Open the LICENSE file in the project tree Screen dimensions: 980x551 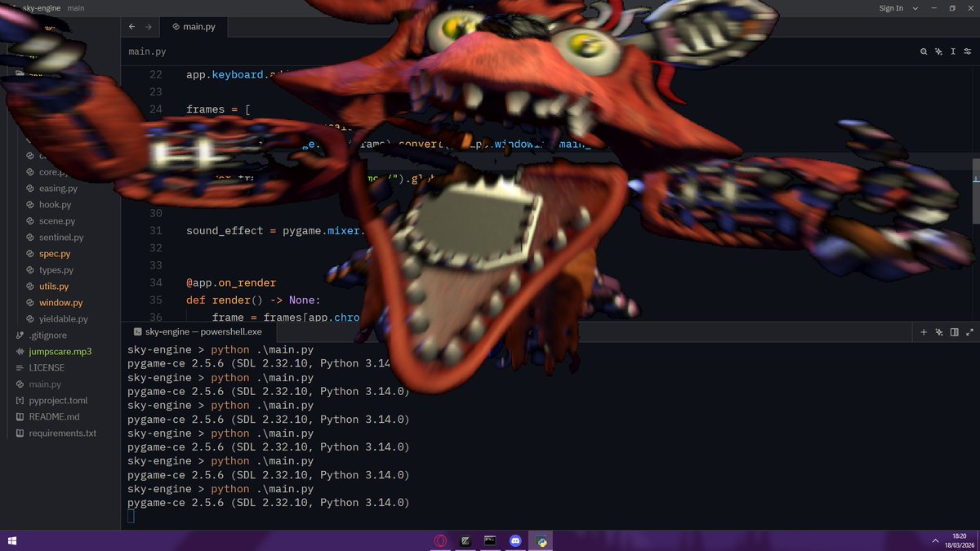pyautogui.click(x=46, y=368)
